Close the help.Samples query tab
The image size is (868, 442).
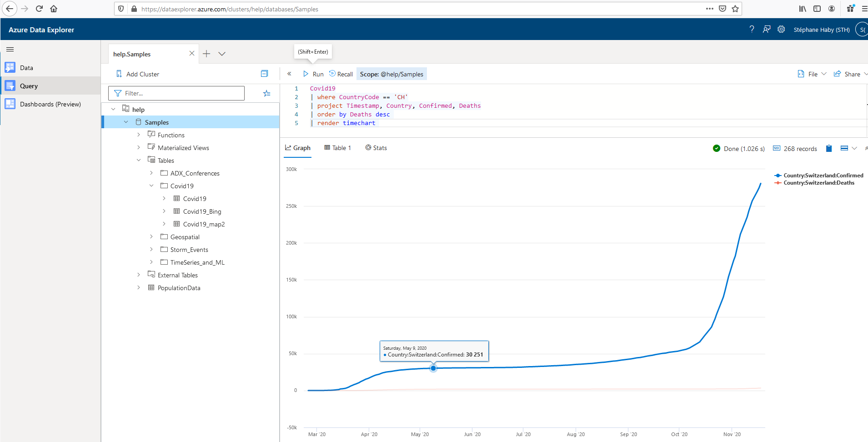click(192, 54)
